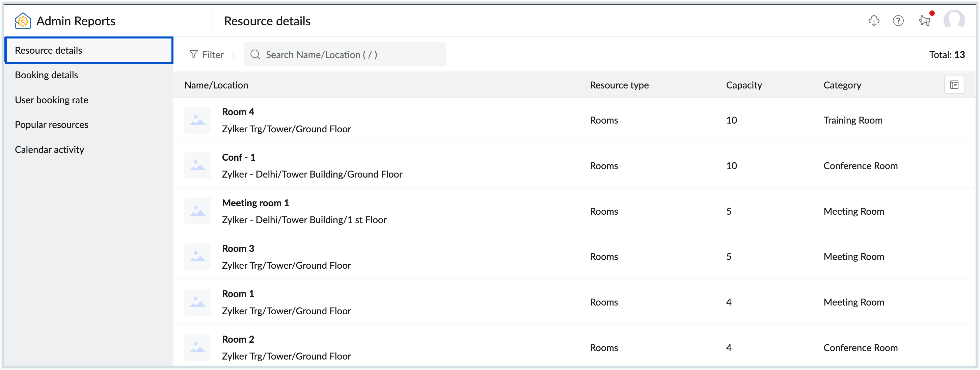
Task: Click the Capacity column header
Action: 744,85
